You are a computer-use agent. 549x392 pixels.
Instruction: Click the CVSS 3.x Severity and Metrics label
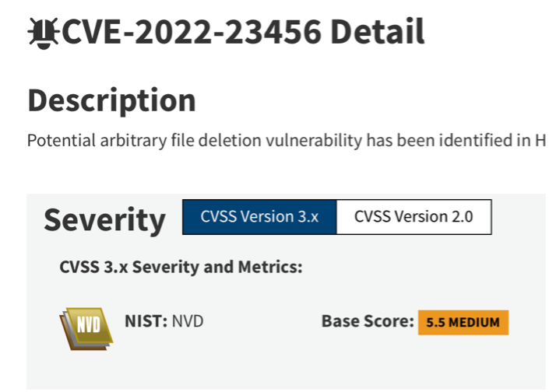tap(181, 268)
